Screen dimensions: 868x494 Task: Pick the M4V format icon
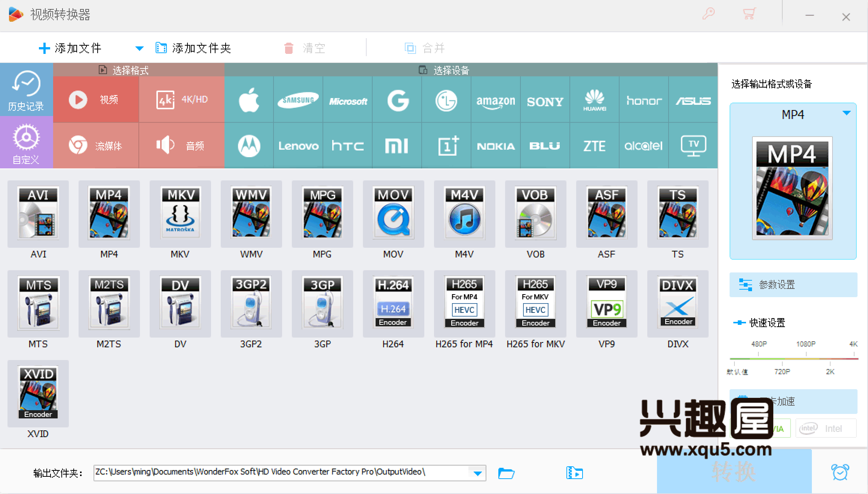465,214
